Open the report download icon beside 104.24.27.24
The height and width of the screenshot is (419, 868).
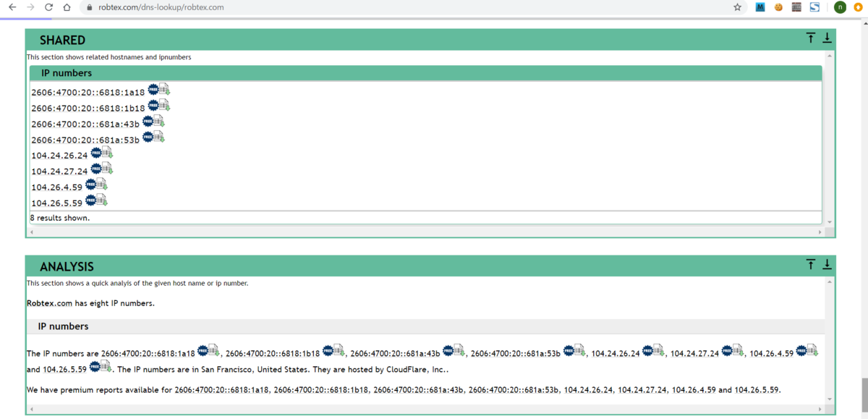[x=106, y=168]
